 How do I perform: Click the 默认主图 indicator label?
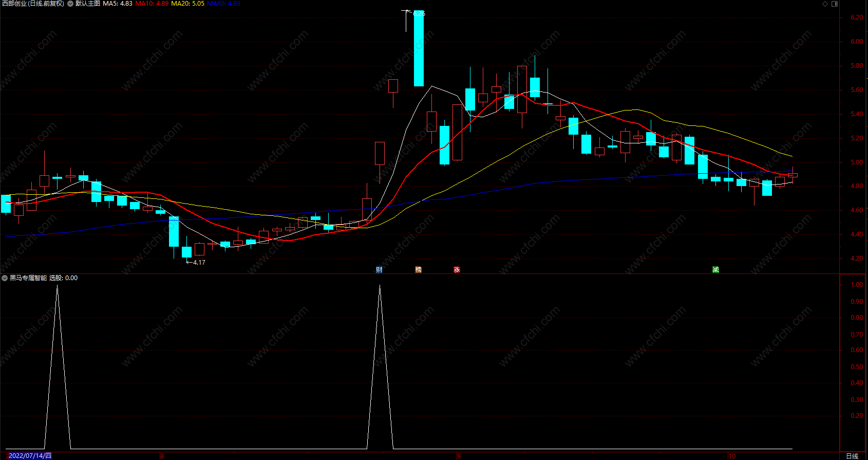(88, 4)
